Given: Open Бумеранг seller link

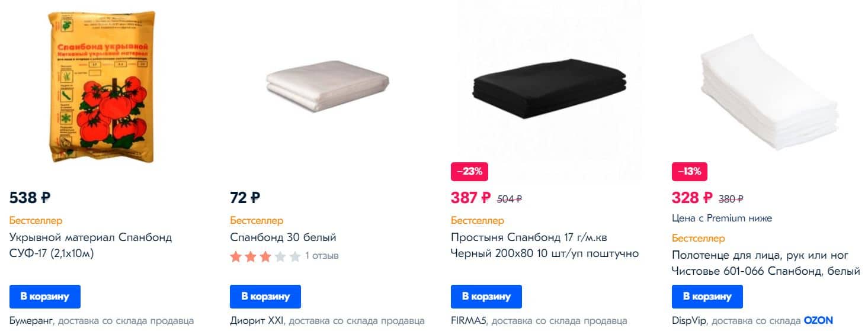Looking at the screenshot, I should pyautogui.click(x=32, y=321).
